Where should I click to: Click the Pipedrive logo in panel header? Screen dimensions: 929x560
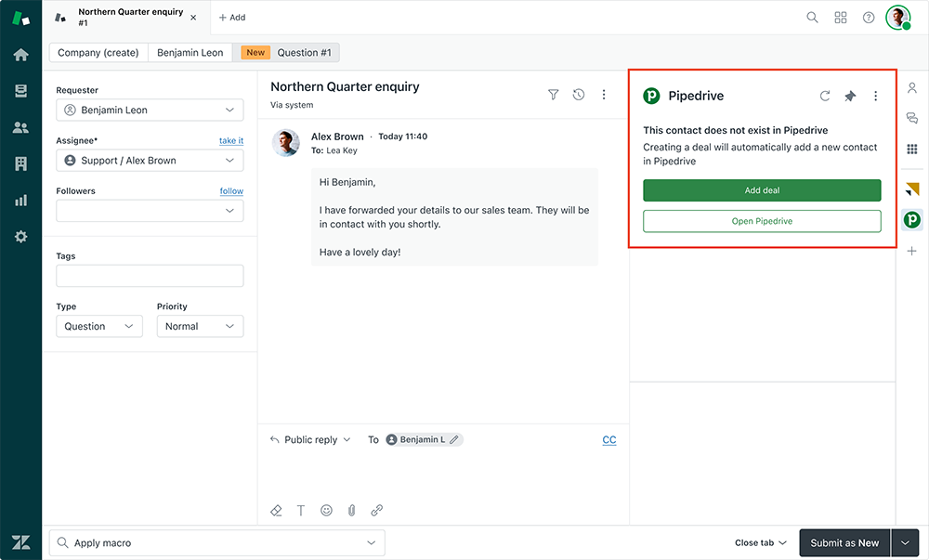pyautogui.click(x=651, y=96)
